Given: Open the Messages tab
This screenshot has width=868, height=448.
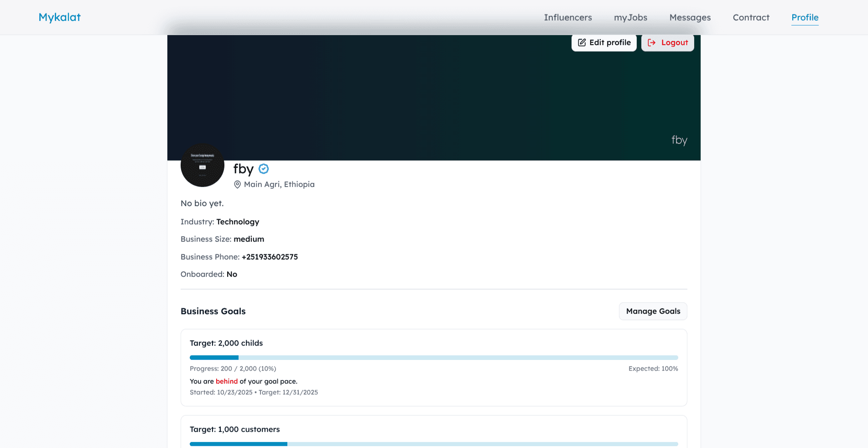Looking at the screenshot, I should point(690,17).
